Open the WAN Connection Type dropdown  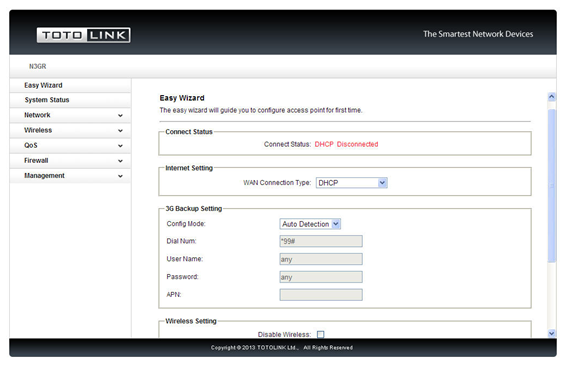point(351,183)
